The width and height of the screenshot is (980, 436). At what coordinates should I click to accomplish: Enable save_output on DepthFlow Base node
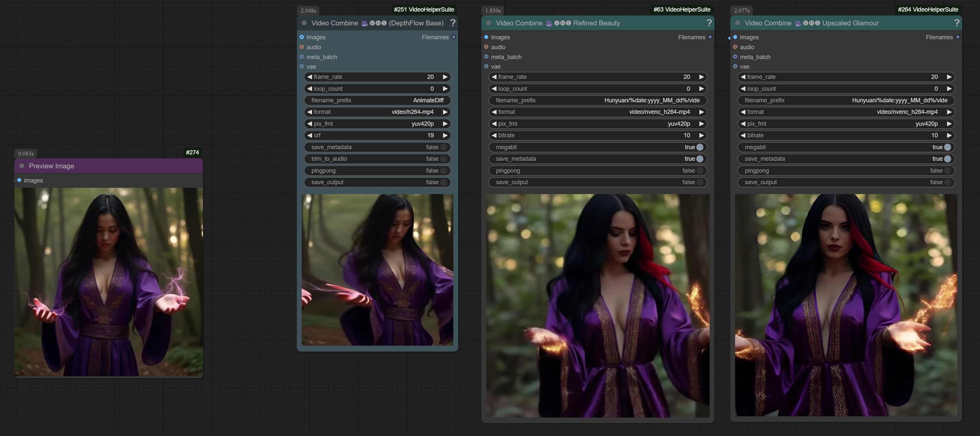443,182
